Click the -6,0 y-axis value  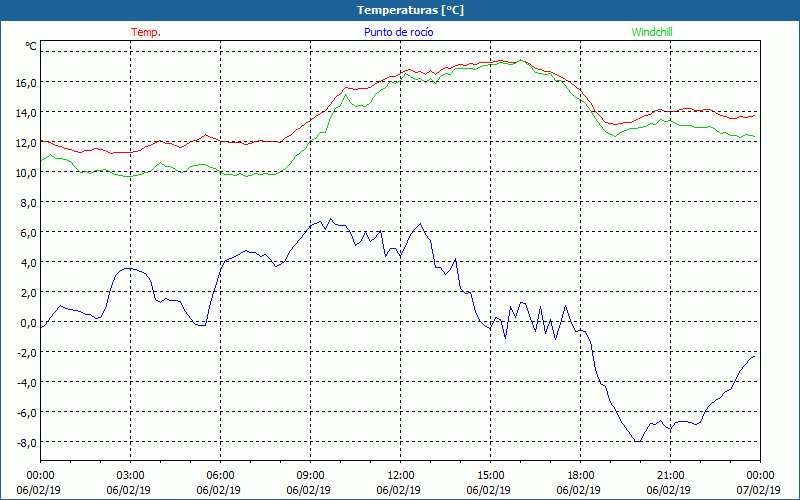pyautogui.click(x=27, y=413)
